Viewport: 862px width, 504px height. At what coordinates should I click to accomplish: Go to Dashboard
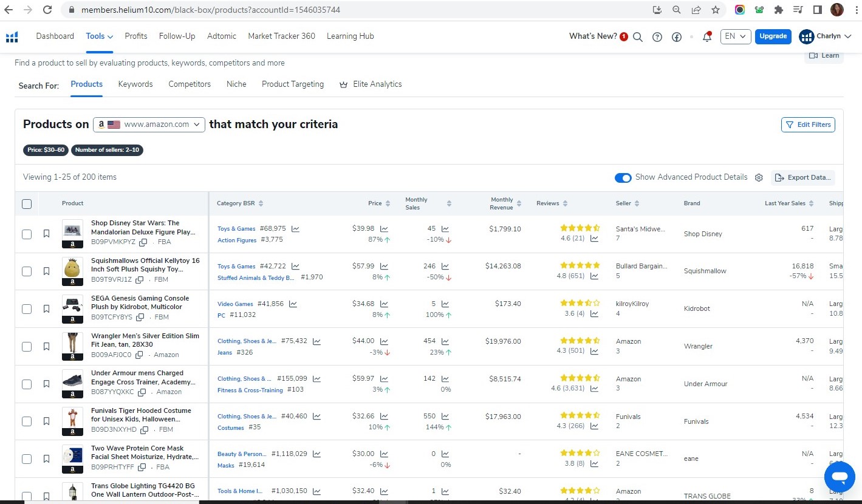click(55, 36)
